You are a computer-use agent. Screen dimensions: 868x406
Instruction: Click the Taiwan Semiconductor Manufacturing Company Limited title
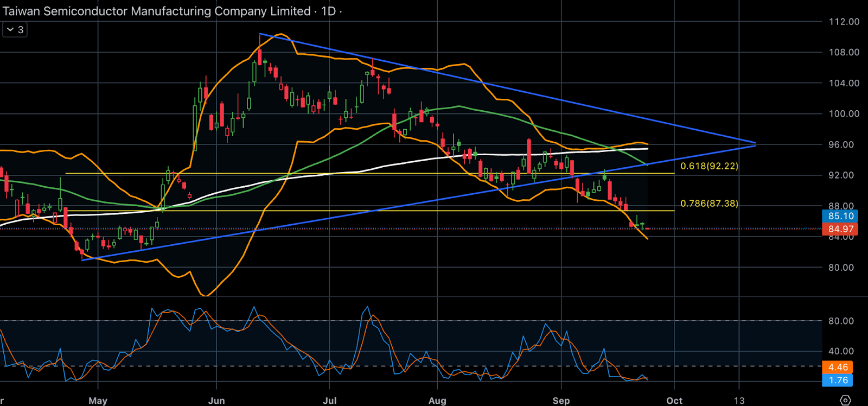[157, 11]
